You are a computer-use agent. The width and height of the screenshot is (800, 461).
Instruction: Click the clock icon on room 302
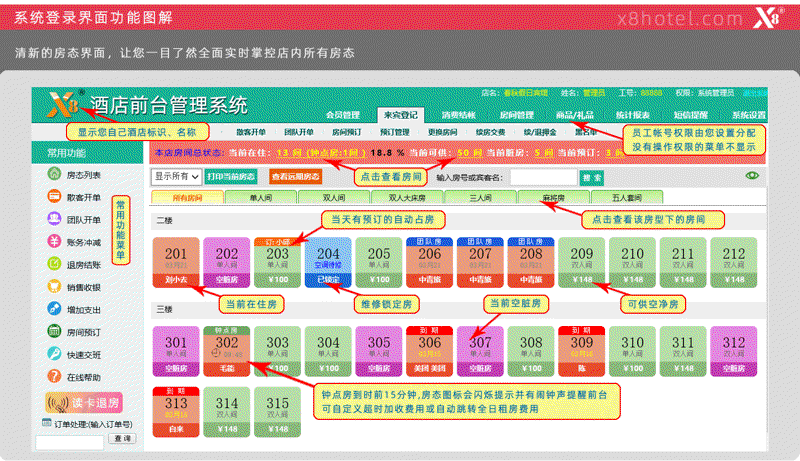[216, 353]
